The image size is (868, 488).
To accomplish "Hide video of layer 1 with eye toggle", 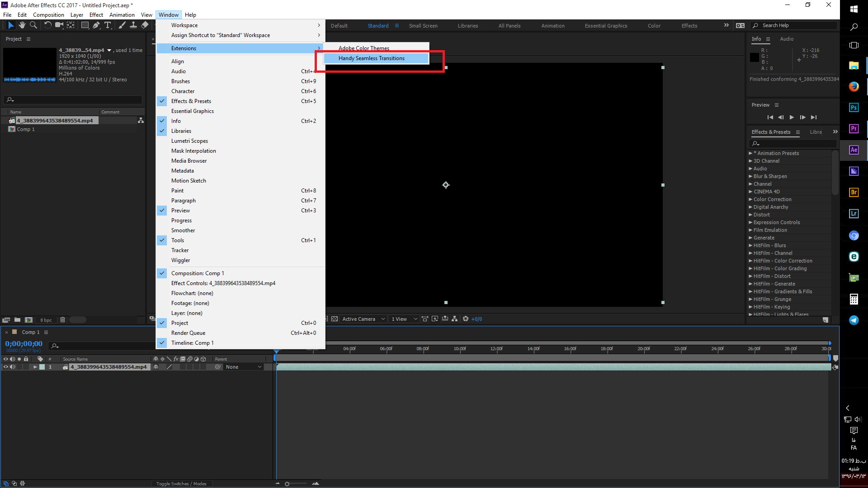I will click(x=6, y=367).
